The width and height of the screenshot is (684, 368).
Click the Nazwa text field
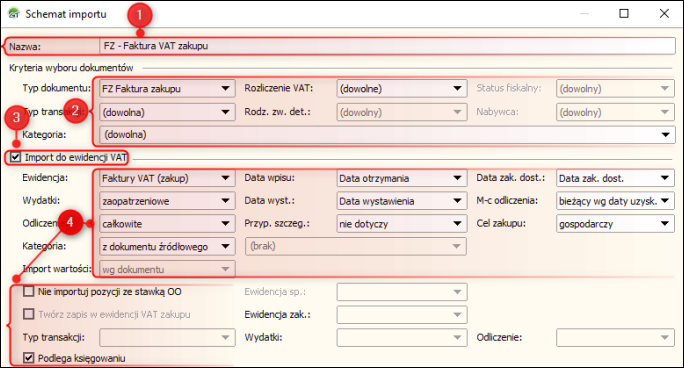tap(387, 46)
